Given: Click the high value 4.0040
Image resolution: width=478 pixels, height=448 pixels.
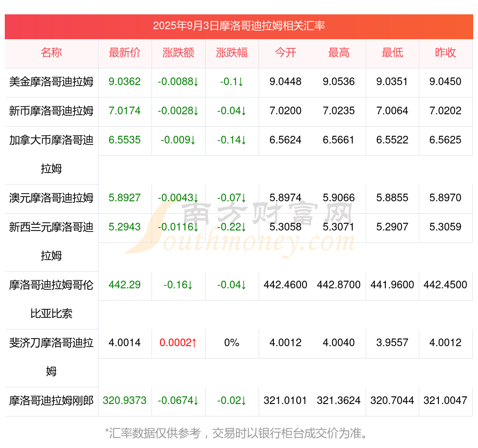Looking at the screenshot, I should (x=339, y=343).
